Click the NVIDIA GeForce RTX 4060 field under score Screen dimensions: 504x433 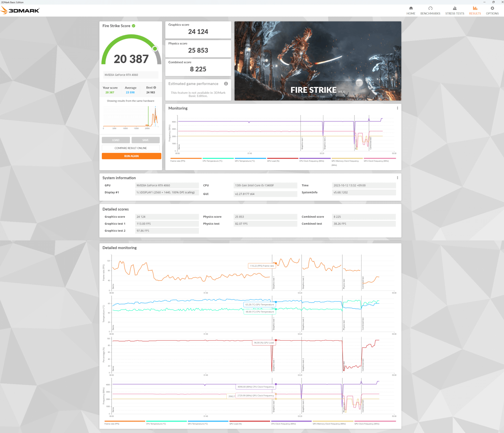[131, 75]
